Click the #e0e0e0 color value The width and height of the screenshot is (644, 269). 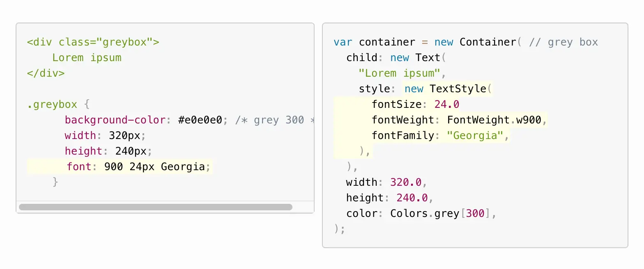[x=200, y=120]
